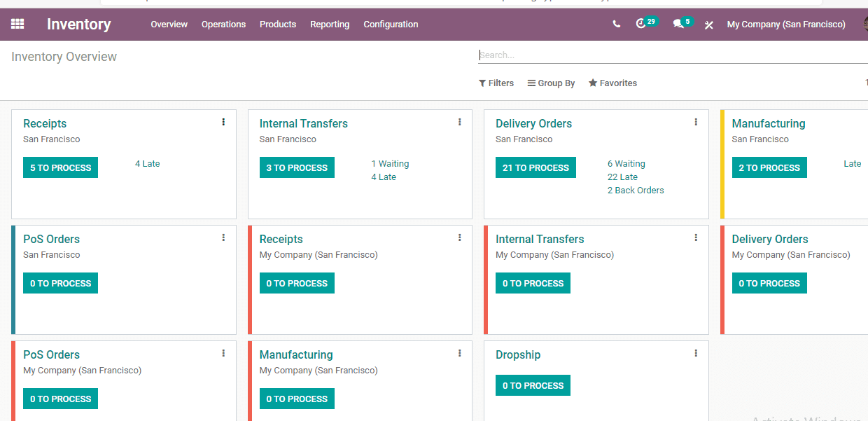Viewport: 868px width, 421px height.
Task: Click 5 TO PROCESS on Receipts card
Action: point(60,167)
